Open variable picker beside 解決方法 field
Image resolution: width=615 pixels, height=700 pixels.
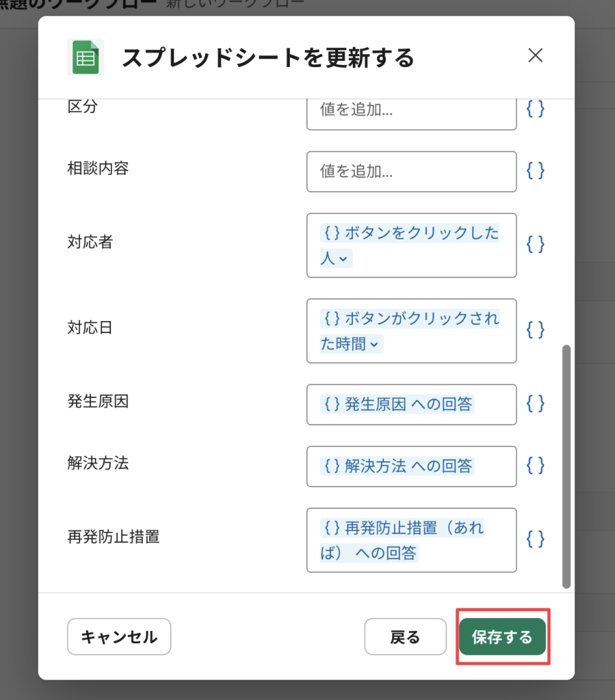[535, 466]
